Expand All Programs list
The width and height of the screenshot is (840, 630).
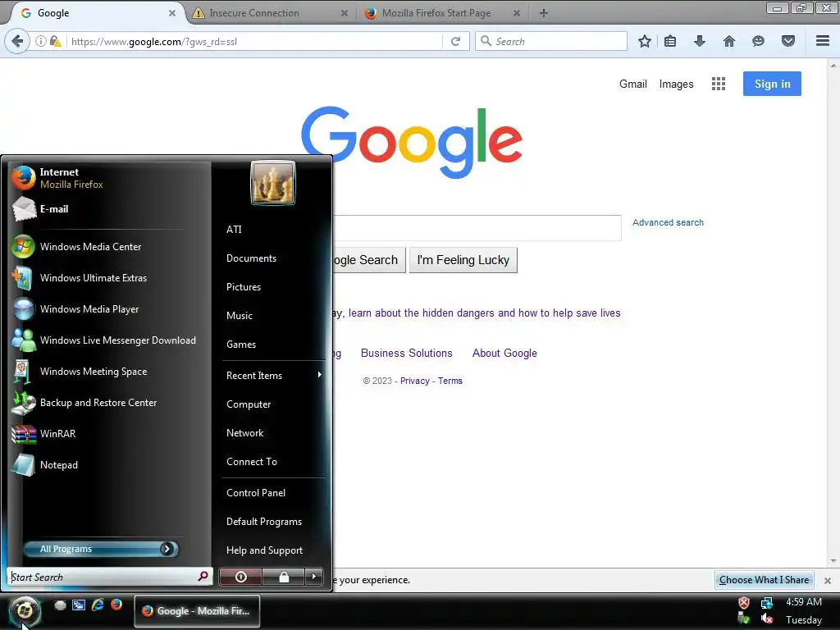coord(101,549)
